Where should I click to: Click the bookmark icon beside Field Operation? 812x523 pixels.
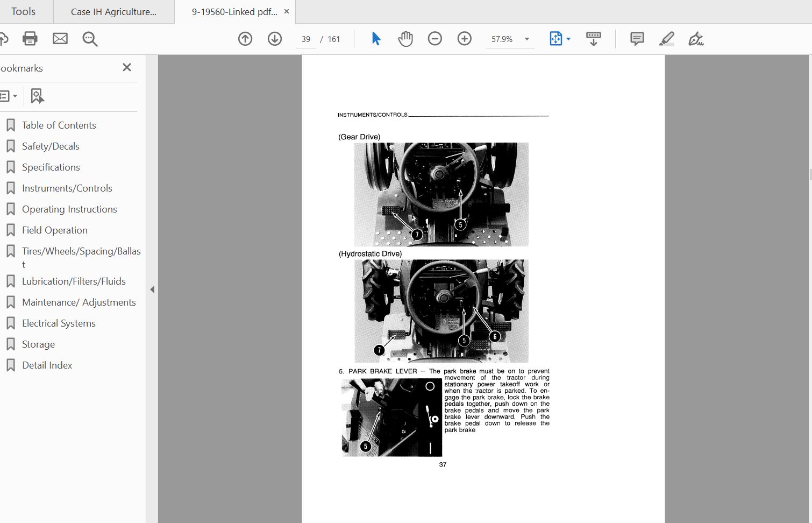(x=10, y=230)
